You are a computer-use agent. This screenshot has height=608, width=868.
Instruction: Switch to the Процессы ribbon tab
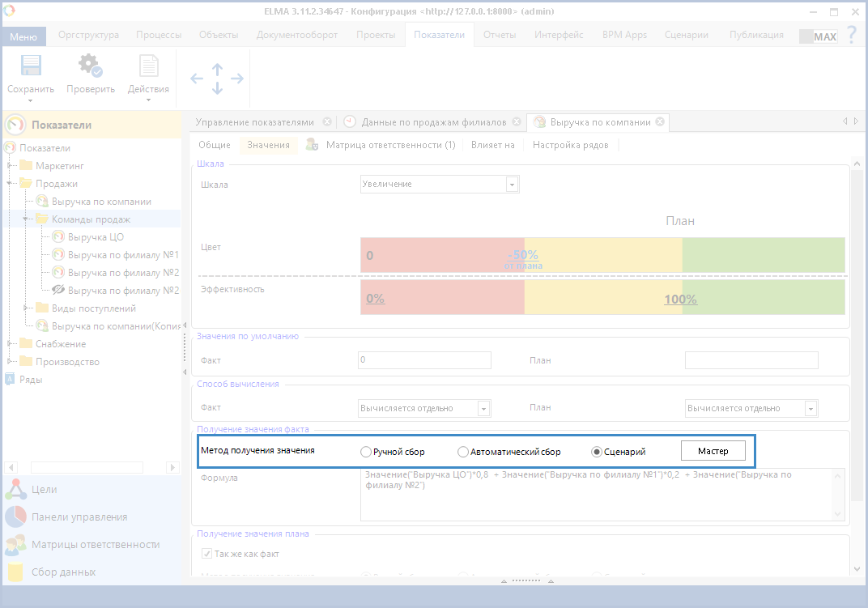click(158, 35)
